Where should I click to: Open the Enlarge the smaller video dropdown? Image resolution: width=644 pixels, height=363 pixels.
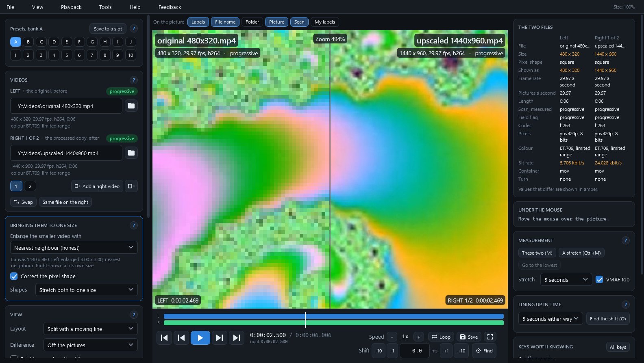[x=74, y=248]
